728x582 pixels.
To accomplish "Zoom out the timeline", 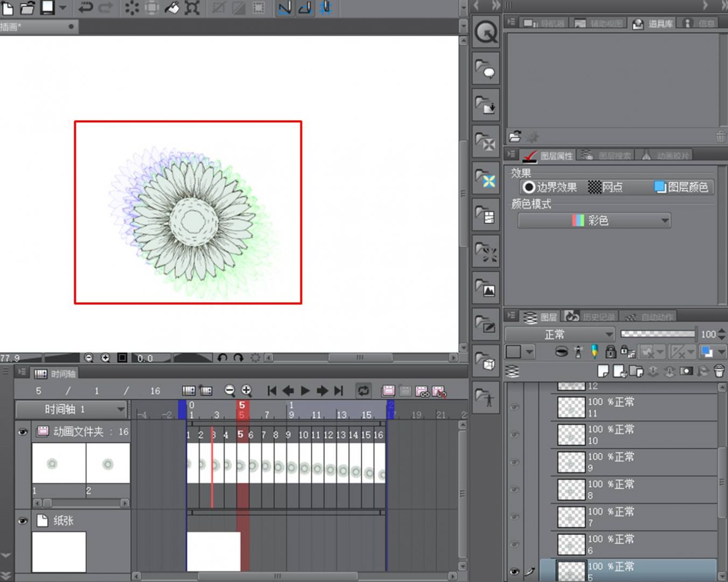I will [230, 391].
